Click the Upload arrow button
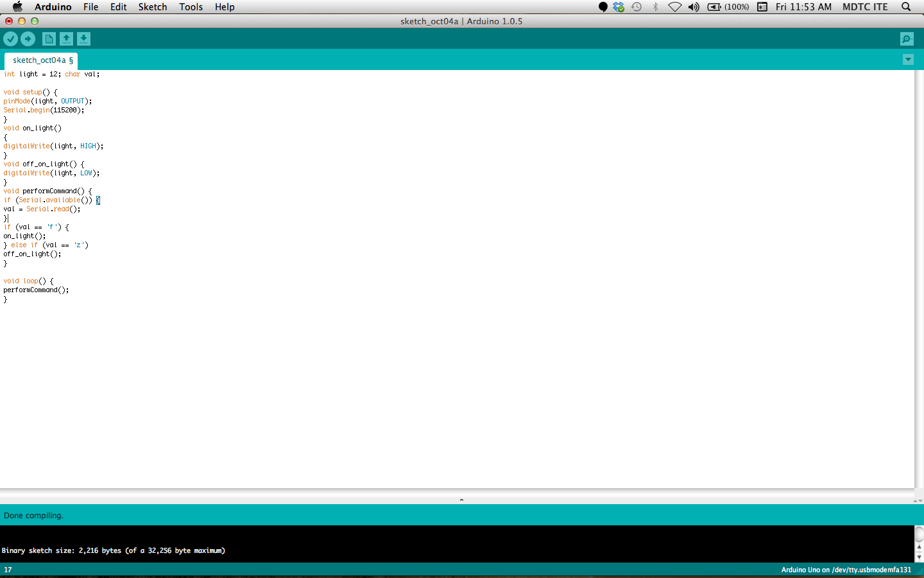Viewport: 924px width, 578px height. coord(28,39)
